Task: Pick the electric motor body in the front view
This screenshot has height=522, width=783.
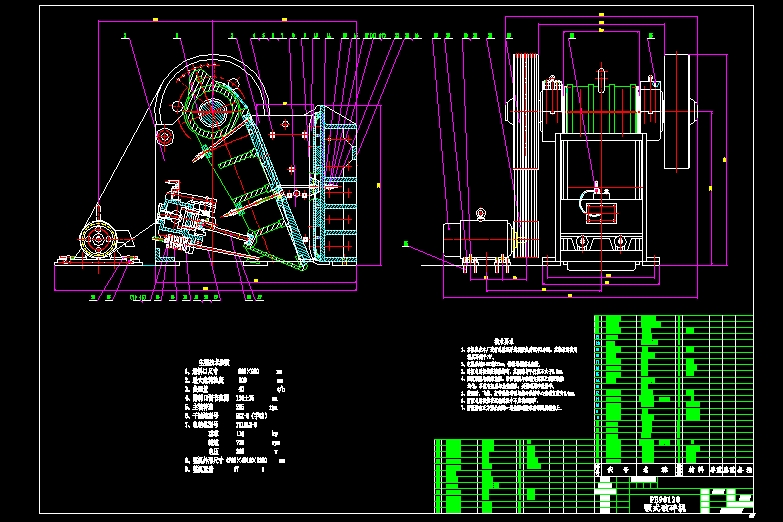Action: [x=476, y=239]
